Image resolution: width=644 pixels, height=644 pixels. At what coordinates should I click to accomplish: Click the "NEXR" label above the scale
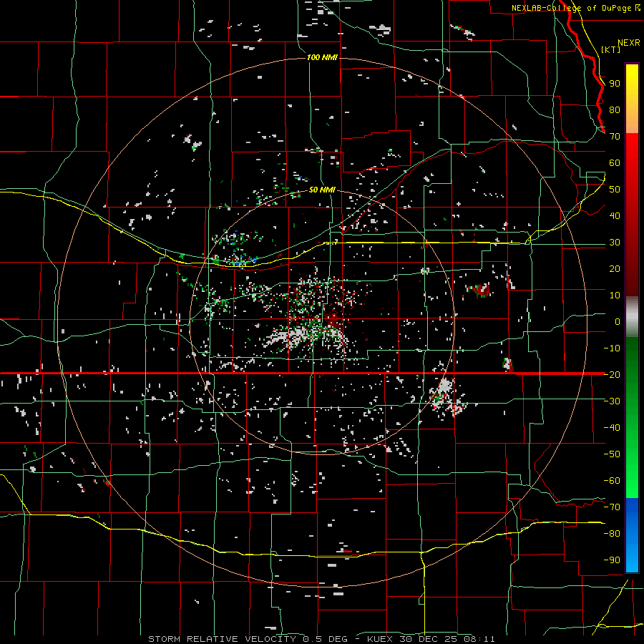click(x=629, y=43)
